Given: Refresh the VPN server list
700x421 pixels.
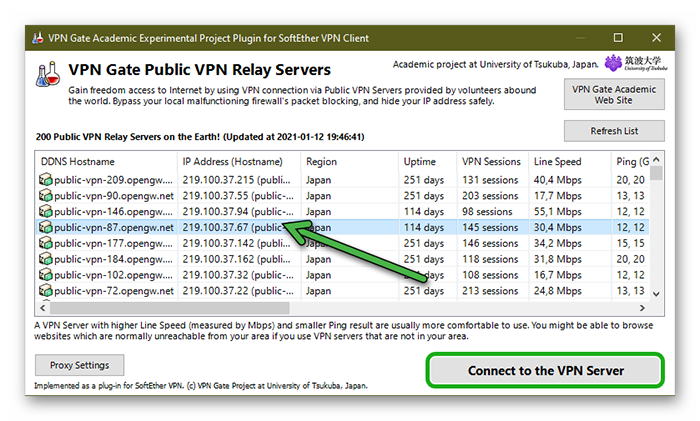Looking at the screenshot, I should 614,131.
